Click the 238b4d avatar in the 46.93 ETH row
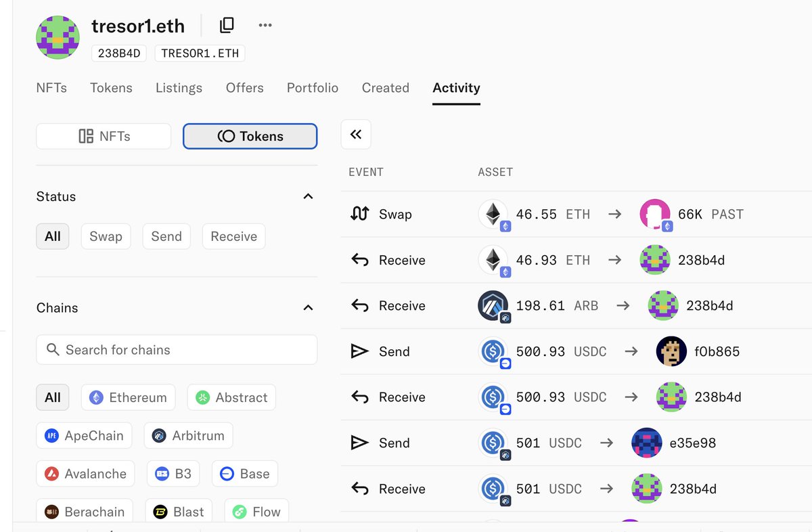 point(655,260)
